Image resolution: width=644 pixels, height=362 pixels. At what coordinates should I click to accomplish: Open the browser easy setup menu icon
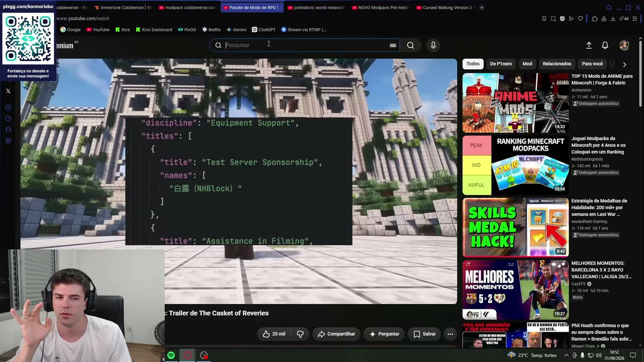point(635,19)
